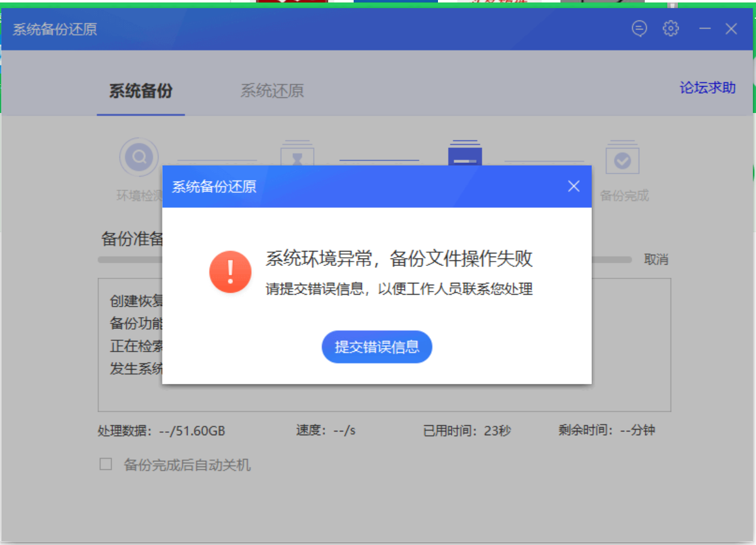The image size is (756, 545).
Task: Click the 速度: --/s status
Action: pyautogui.click(x=326, y=431)
